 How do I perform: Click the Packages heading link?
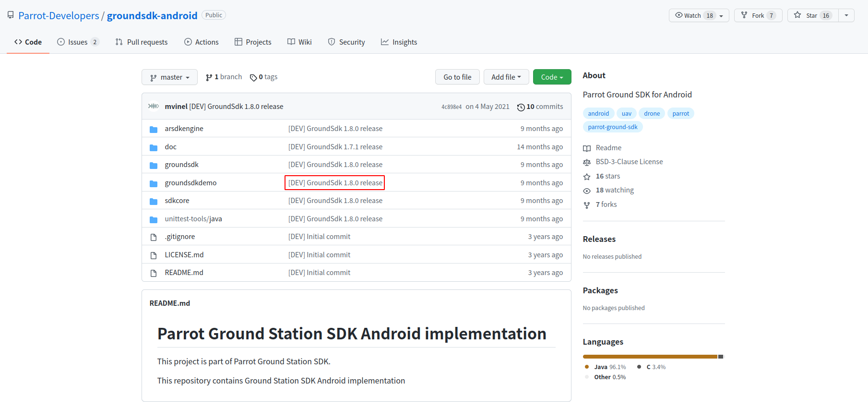pos(600,290)
